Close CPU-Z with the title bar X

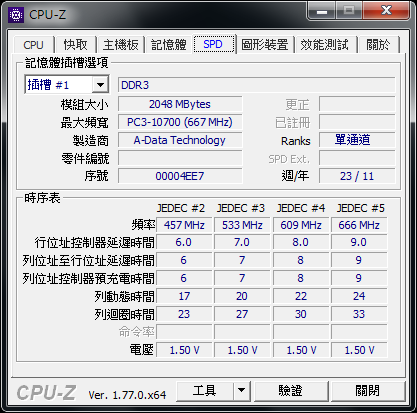[386, 11]
